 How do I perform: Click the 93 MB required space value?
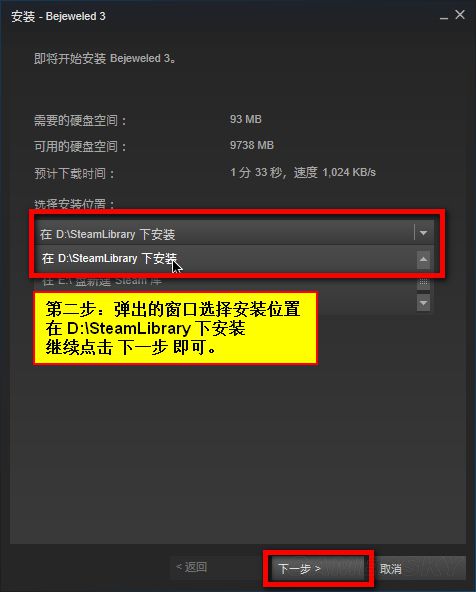click(246, 119)
